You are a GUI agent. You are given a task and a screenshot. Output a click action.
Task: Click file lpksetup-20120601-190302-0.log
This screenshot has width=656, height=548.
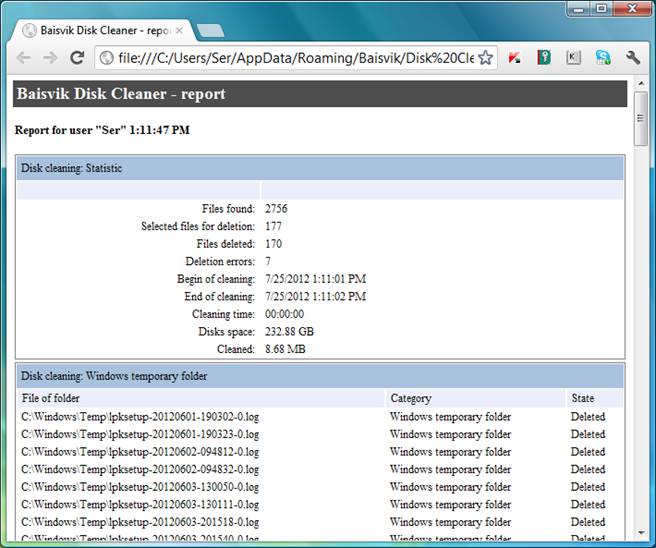coord(140,417)
